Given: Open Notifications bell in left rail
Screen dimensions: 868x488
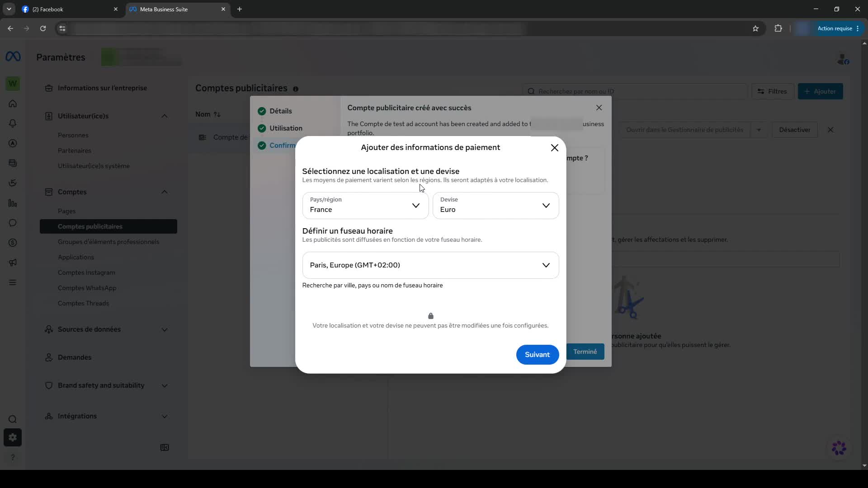Looking at the screenshot, I should pyautogui.click(x=13, y=123).
